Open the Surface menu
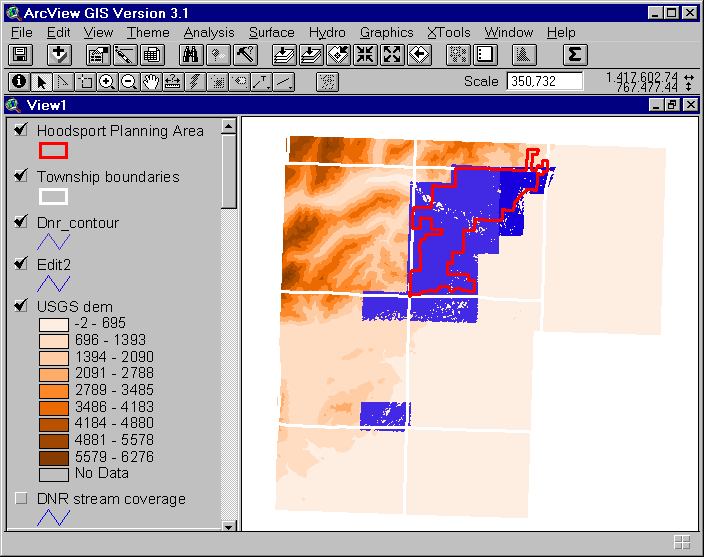Viewport: 704px width, 557px height. pyautogui.click(x=272, y=32)
